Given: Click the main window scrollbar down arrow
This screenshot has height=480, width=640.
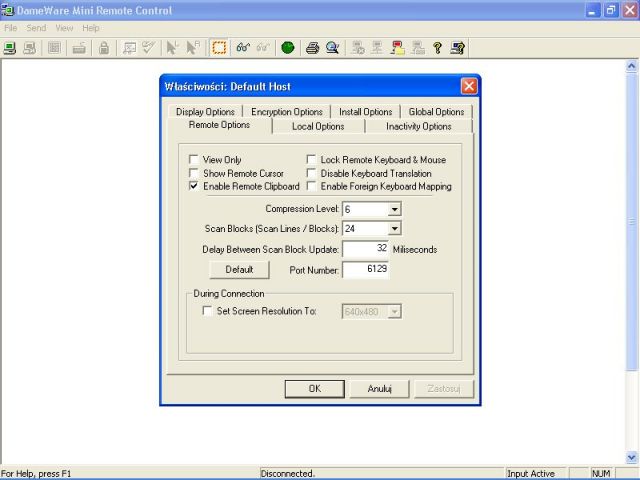Looking at the screenshot, I should (631, 457).
